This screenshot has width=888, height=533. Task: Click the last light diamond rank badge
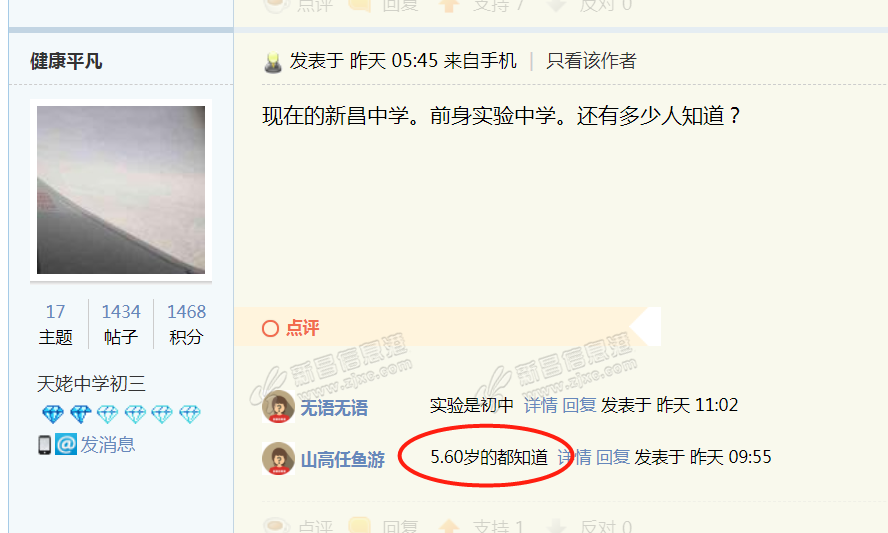[190, 415]
